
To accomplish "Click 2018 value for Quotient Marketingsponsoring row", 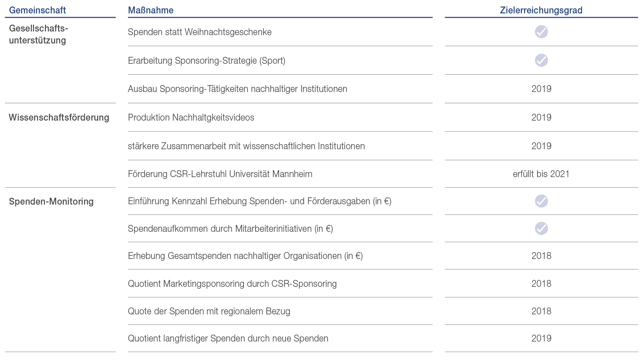I will (541, 284).
